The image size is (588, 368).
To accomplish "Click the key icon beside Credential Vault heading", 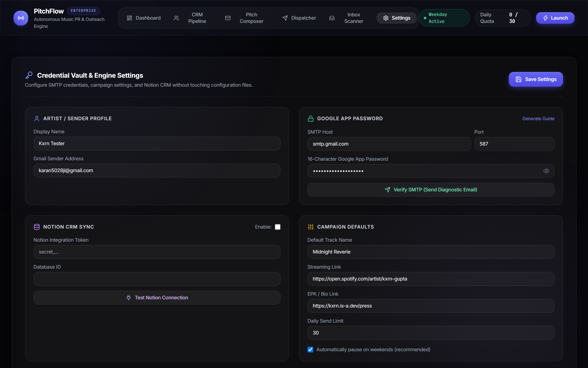I will tap(29, 75).
